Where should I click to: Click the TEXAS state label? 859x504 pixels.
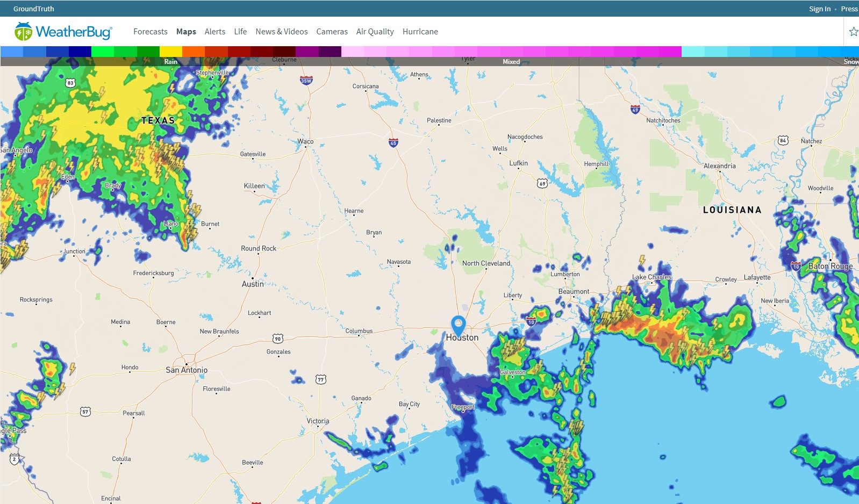point(158,120)
